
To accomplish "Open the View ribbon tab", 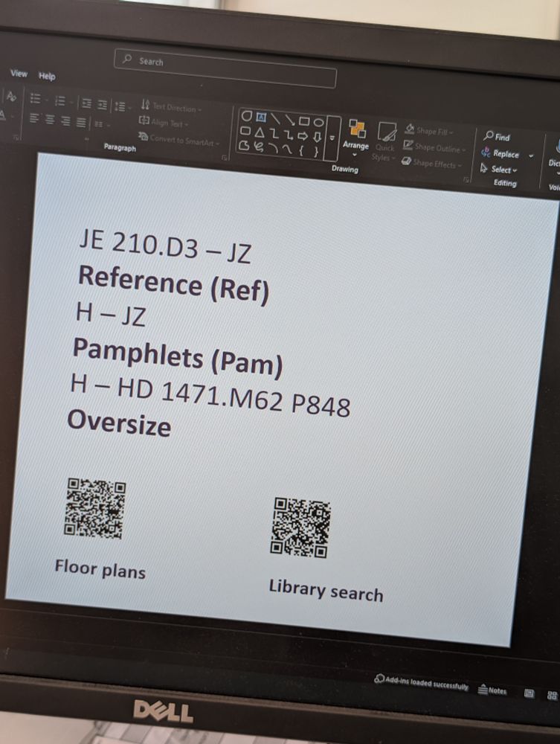I will click(19, 74).
